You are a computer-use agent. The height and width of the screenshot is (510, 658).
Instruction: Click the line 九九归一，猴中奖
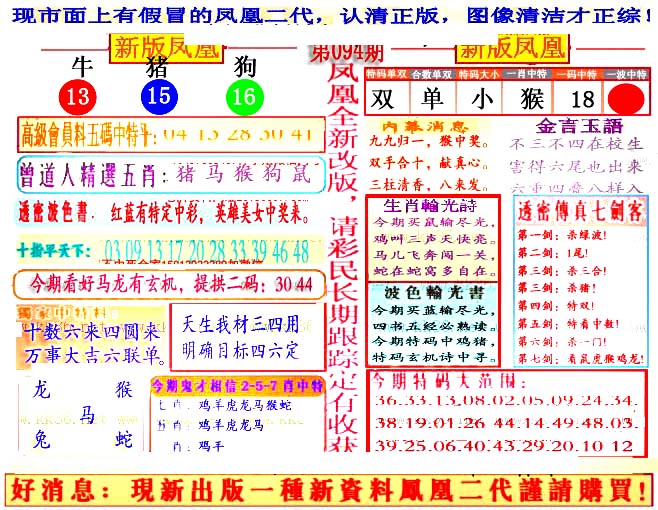click(429, 141)
